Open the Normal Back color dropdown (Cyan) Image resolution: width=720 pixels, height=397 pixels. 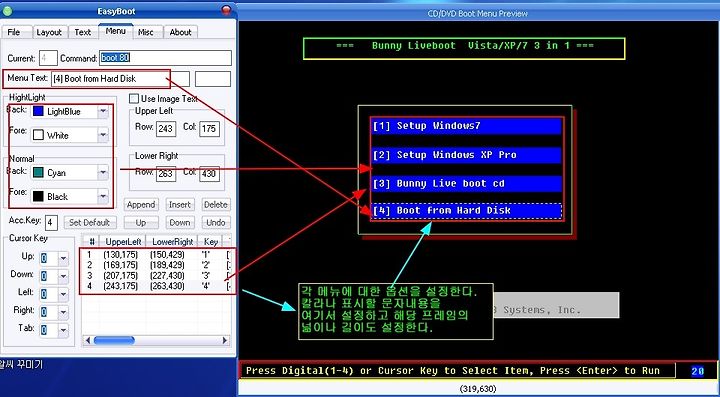click(103, 173)
